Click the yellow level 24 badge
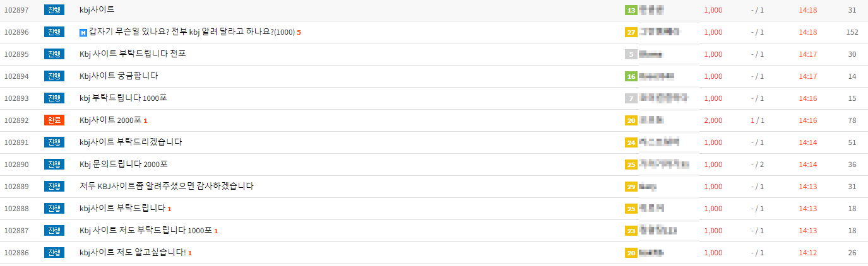Screen dimensions: 868x266 tap(631, 142)
